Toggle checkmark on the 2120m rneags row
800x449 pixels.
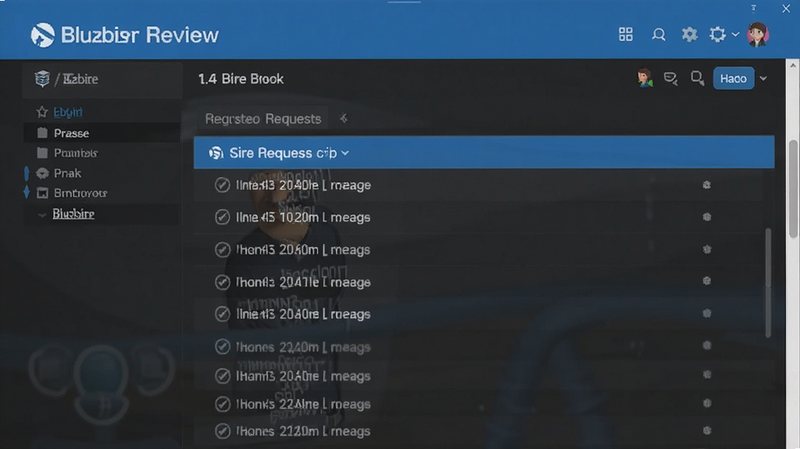click(x=222, y=431)
